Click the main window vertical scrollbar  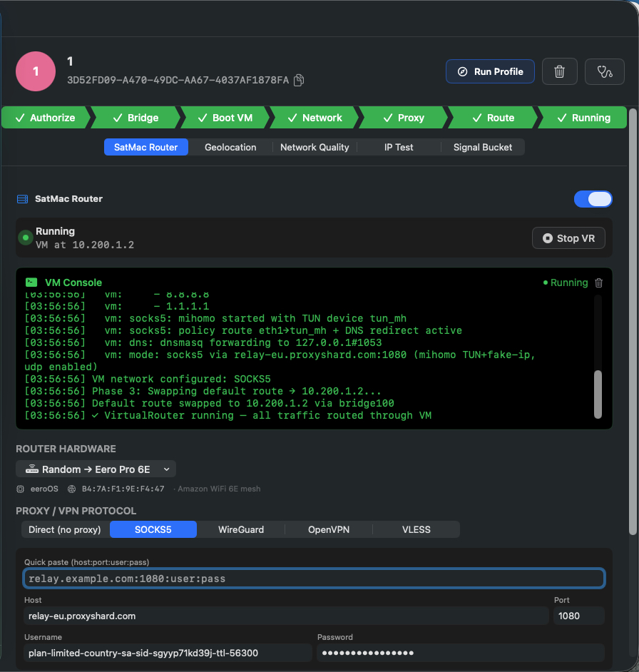point(633,322)
